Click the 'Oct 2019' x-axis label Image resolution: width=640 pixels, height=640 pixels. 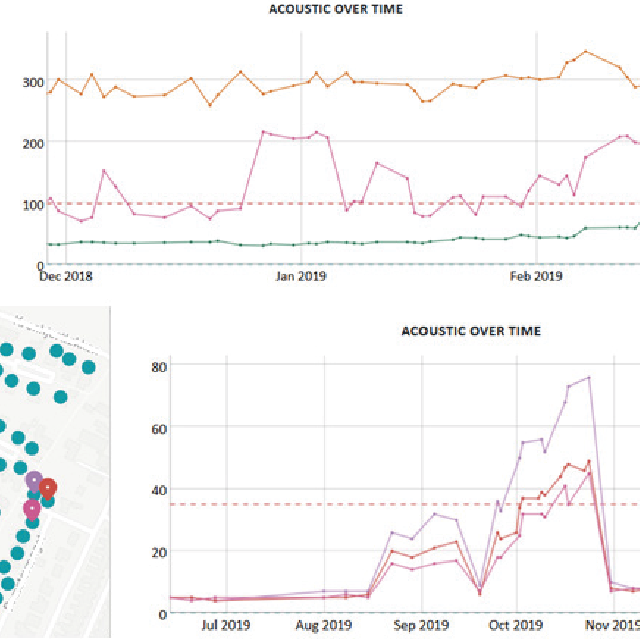tap(517, 625)
